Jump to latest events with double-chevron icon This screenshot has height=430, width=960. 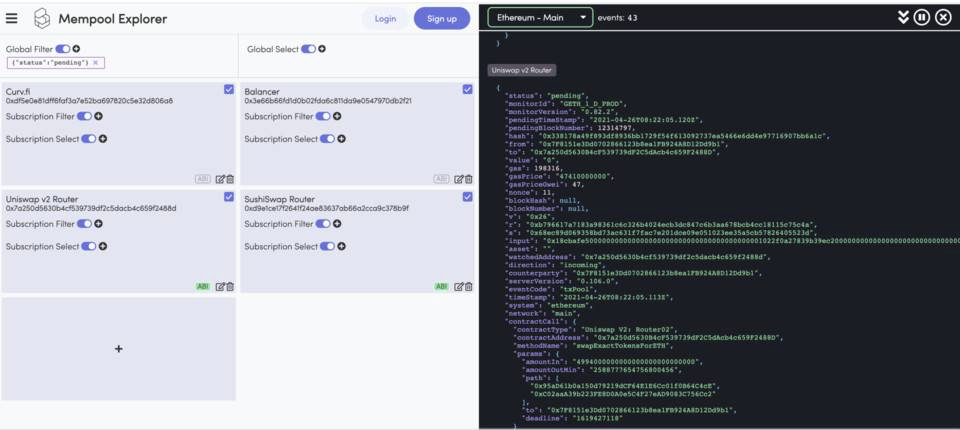click(x=903, y=18)
